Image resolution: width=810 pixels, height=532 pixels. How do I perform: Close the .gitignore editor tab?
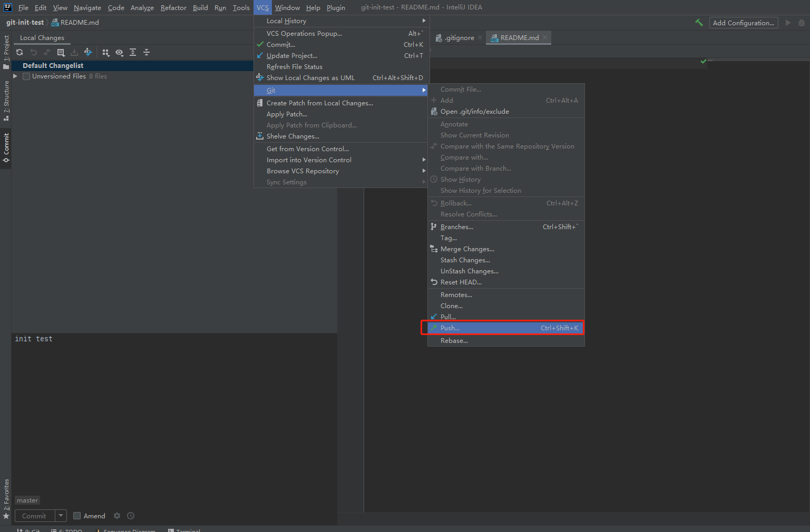click(480, 38)
